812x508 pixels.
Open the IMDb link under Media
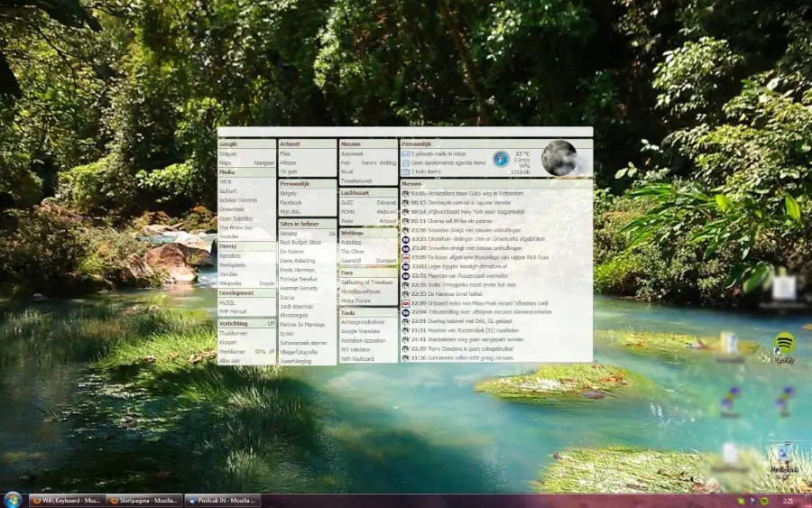pos(226,181)
